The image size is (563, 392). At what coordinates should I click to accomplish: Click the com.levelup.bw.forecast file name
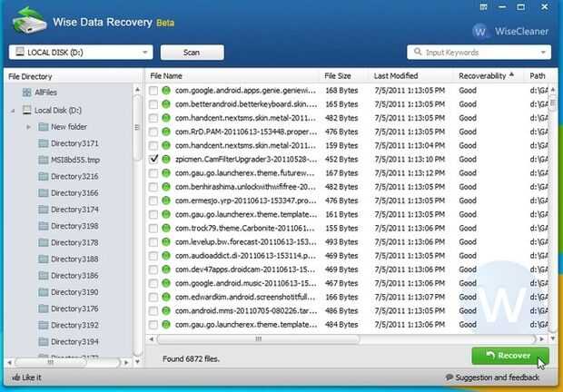(246, 242)
